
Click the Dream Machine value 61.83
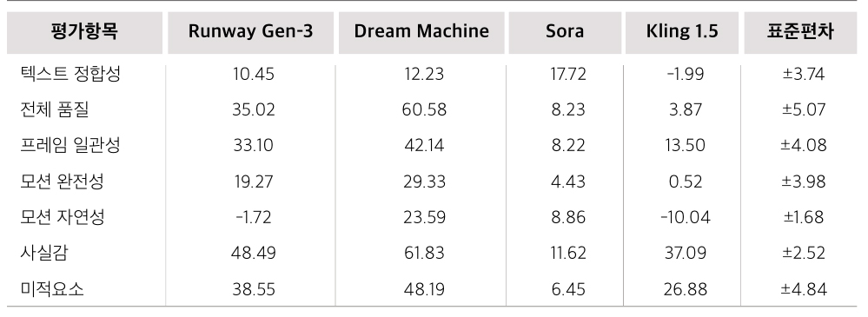pyautogui.click(x=424, y=254)
